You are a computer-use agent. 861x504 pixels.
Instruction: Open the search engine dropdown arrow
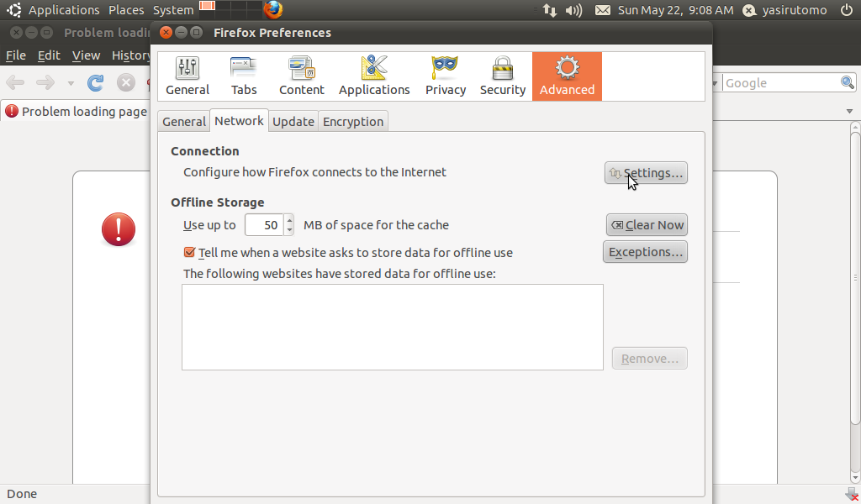pos(715,83)
